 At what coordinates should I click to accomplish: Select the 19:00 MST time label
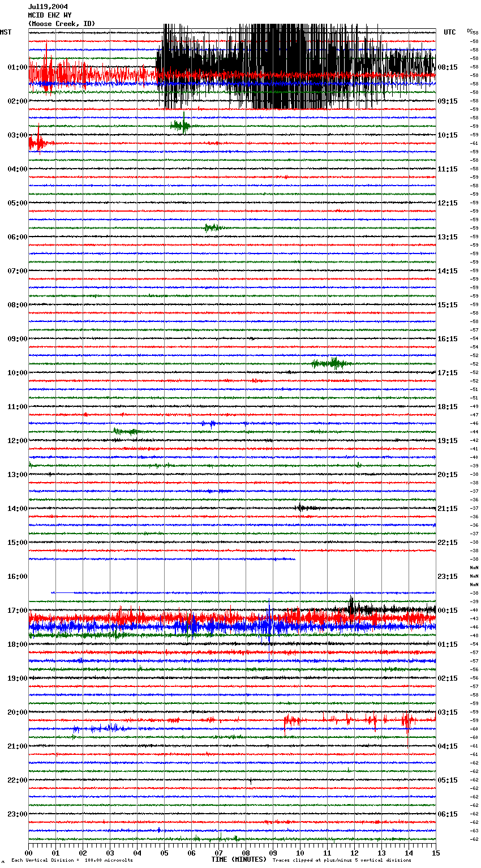coord(18,678)
